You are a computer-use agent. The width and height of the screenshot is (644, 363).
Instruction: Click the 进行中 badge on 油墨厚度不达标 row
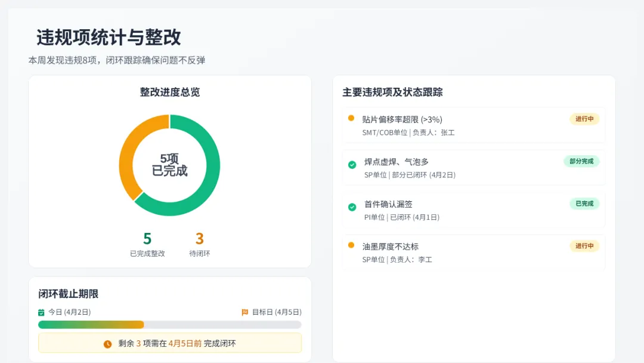pos(584,246)
